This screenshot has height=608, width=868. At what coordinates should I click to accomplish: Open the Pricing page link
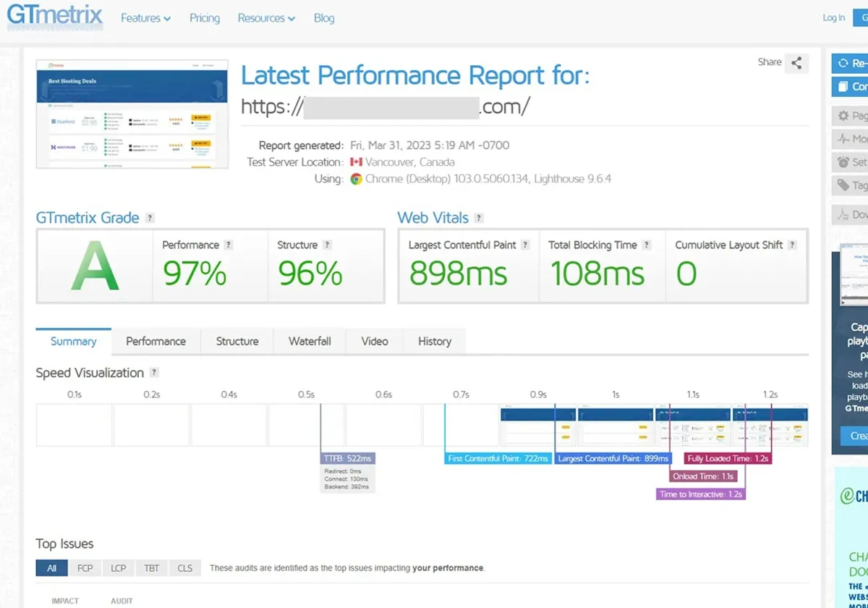coord(204,18)
